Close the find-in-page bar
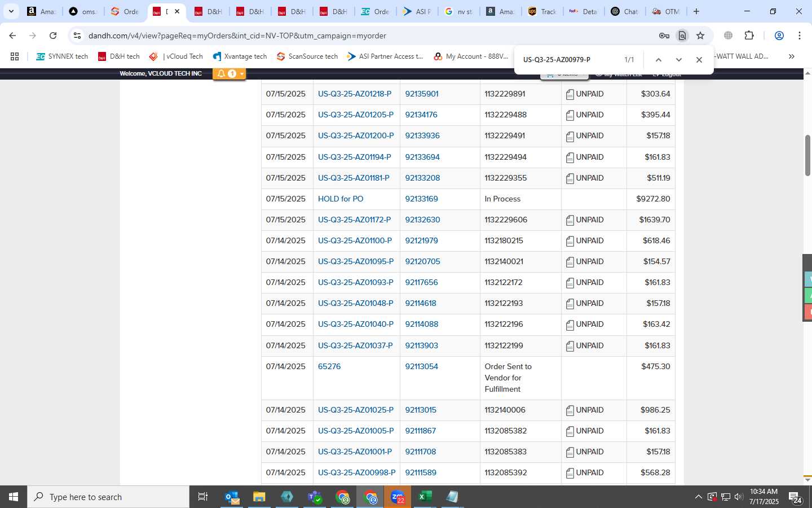The image size is (812, 508). point(699,60)
